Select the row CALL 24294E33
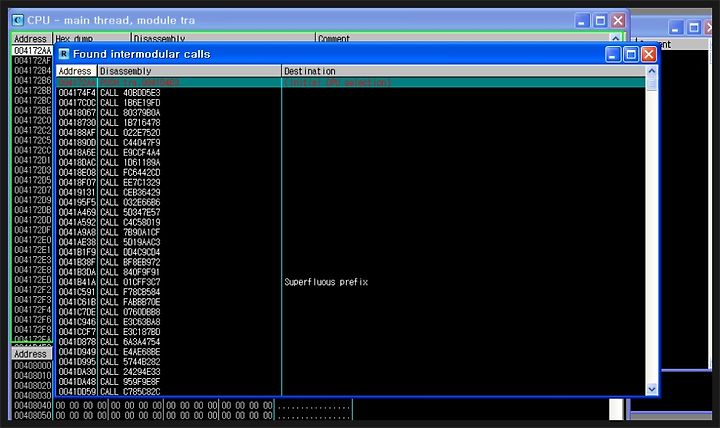Image resolution: width=720 pixels, height=428 pixels. (351, 372)
